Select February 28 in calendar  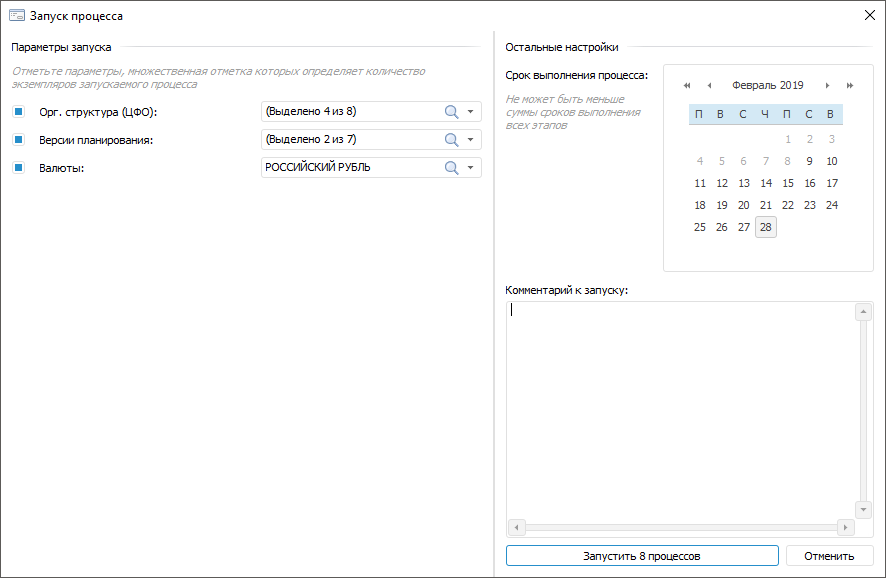(x=766, y=227)
